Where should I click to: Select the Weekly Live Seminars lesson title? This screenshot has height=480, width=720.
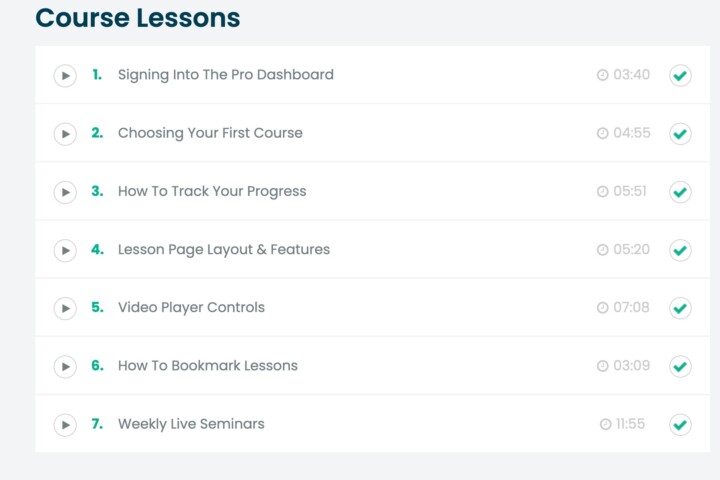[191, 424]
